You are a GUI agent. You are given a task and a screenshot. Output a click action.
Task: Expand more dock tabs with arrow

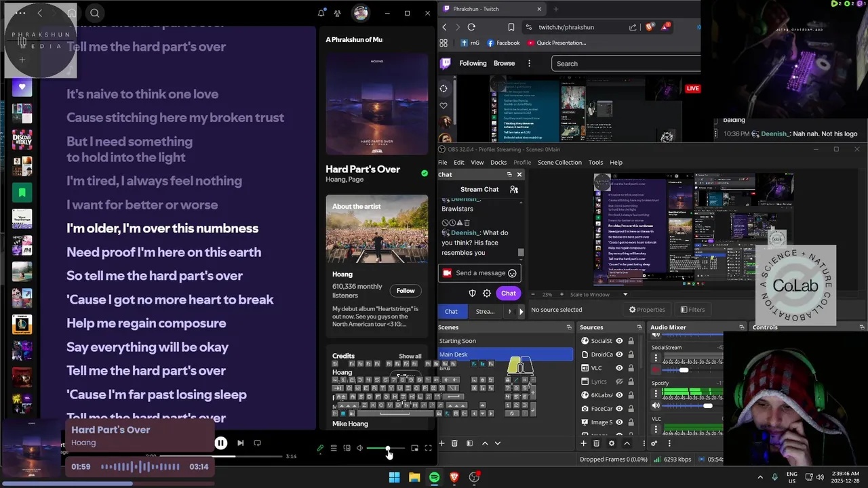click(521, 312)
